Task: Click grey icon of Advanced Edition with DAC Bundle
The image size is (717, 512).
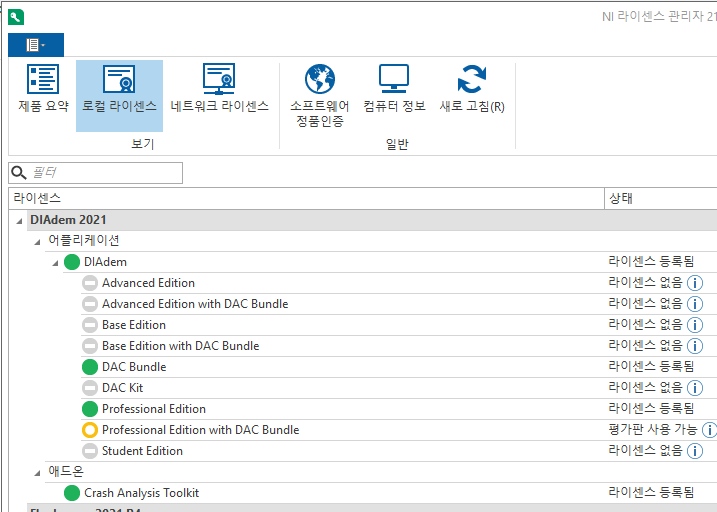Action: point(90,304)
